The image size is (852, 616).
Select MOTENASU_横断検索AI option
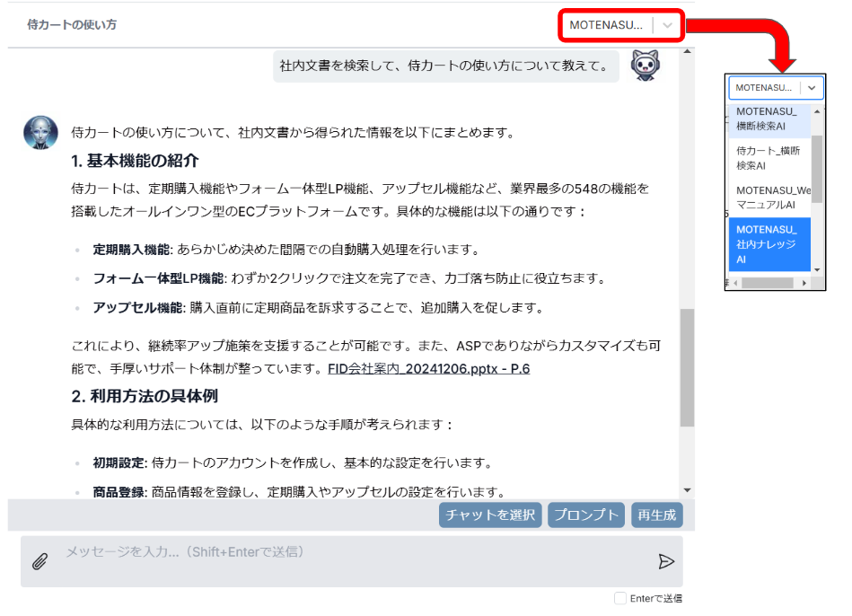(769, 119)
